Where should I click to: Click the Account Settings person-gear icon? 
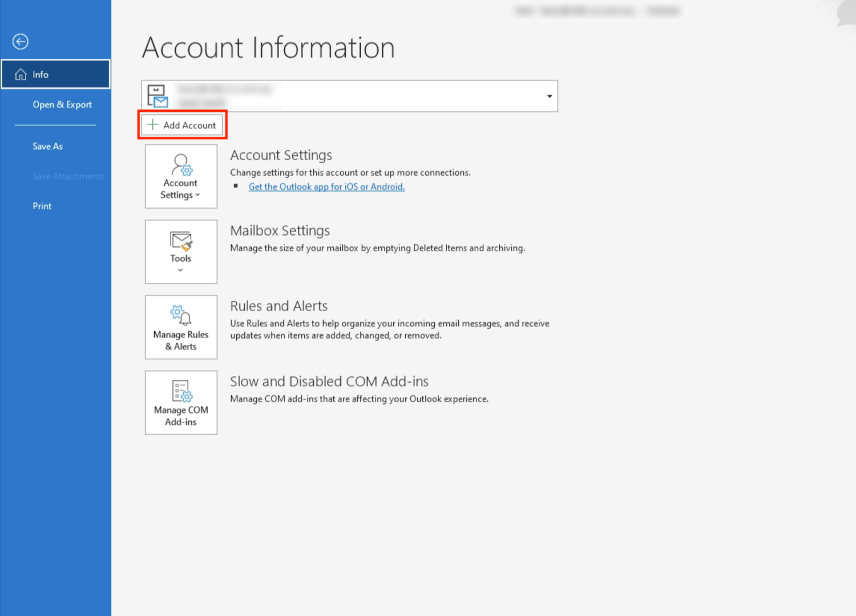[181, 164]
